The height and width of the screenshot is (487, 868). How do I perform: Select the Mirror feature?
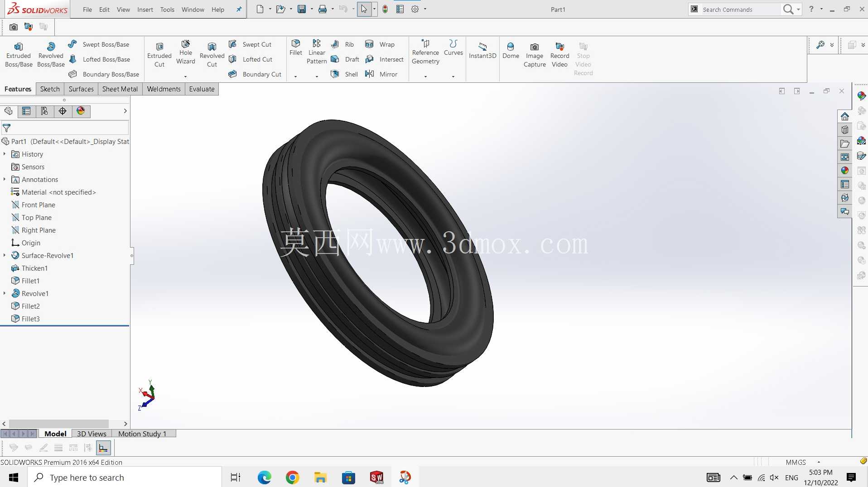(x=381, y=74)
